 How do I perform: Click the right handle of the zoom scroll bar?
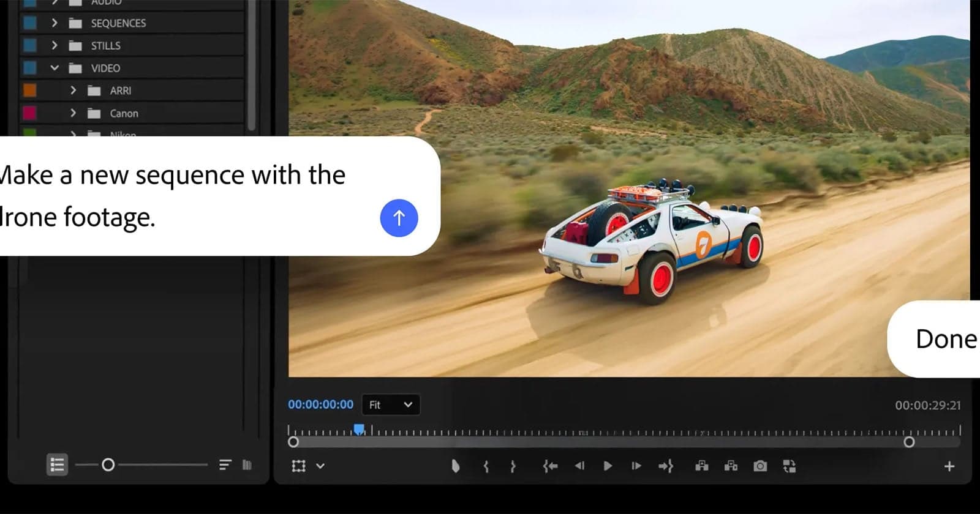909,442
